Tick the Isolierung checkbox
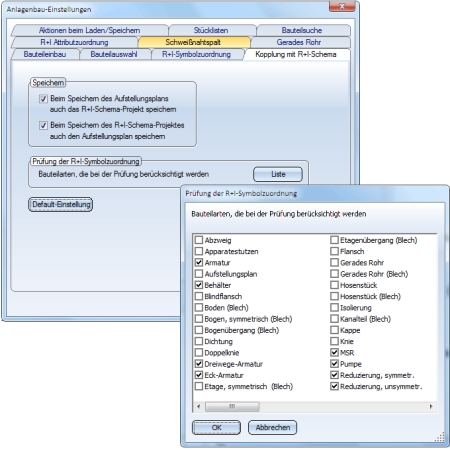 tap(334, 308)
